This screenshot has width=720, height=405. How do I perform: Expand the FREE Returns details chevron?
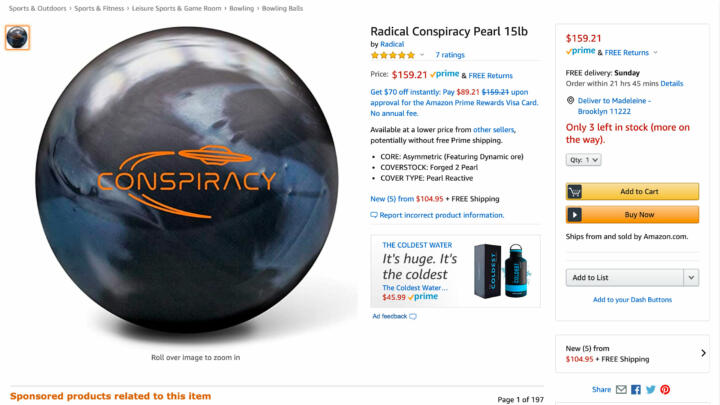pos(655,52)
